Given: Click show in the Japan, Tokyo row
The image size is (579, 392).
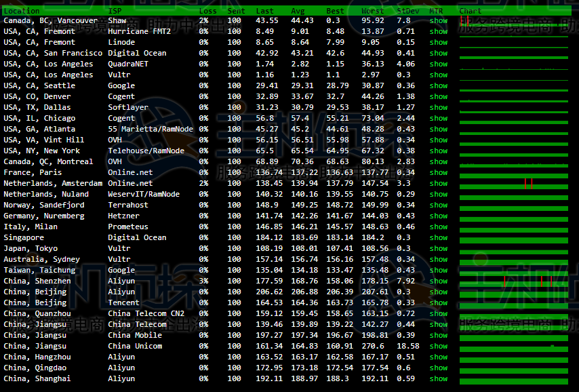Looking at the screenshot, I should 438,249.
